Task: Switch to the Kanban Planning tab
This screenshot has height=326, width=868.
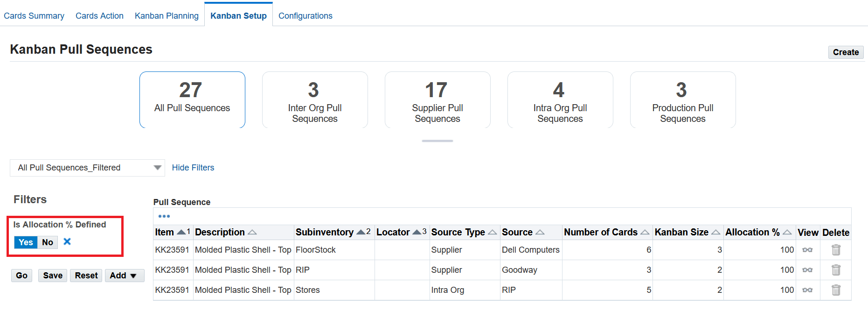Action: tap(167, 16)
